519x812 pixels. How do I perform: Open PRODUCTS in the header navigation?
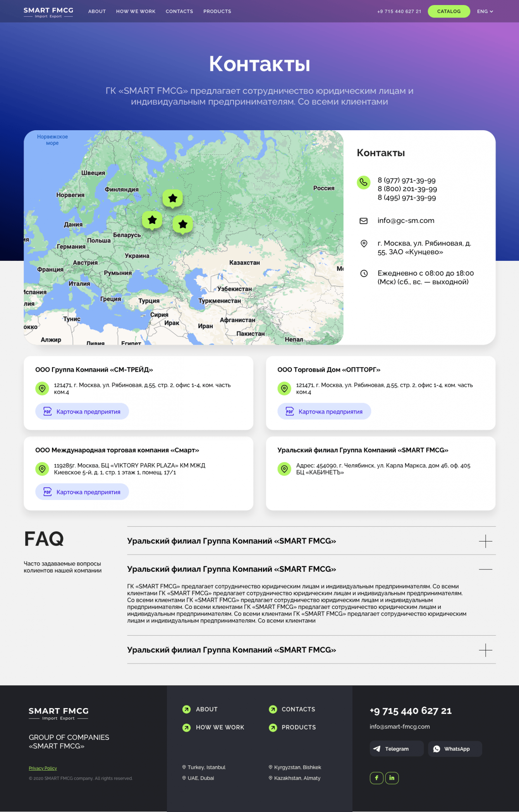(217, 12)
